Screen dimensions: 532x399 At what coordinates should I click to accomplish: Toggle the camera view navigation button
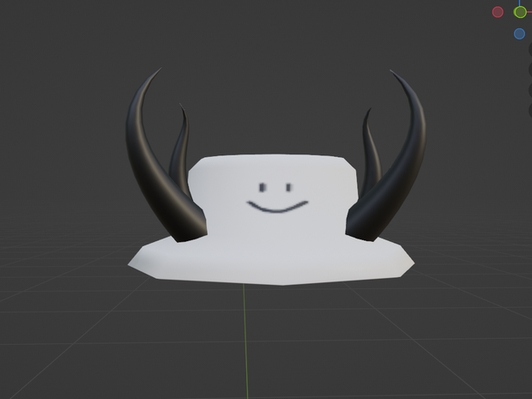click(530, 90)
